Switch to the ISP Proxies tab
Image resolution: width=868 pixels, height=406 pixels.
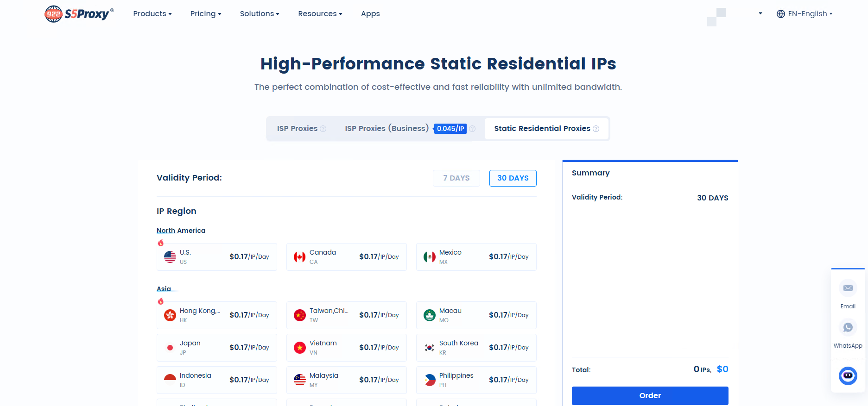297,129
